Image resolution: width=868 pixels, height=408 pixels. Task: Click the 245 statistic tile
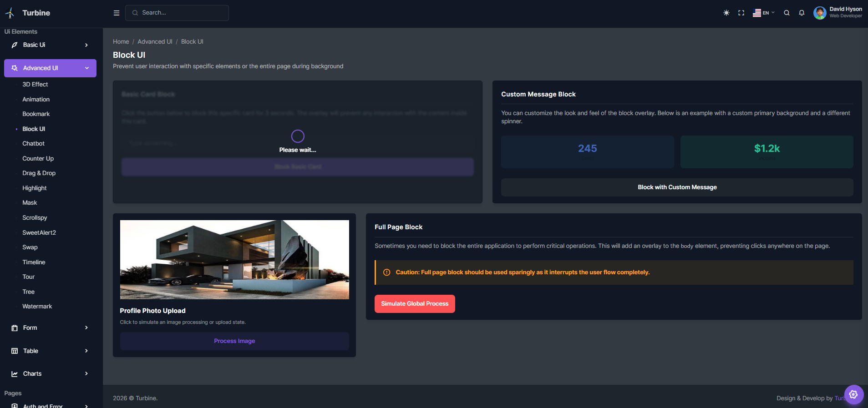[x=587, y=152]
